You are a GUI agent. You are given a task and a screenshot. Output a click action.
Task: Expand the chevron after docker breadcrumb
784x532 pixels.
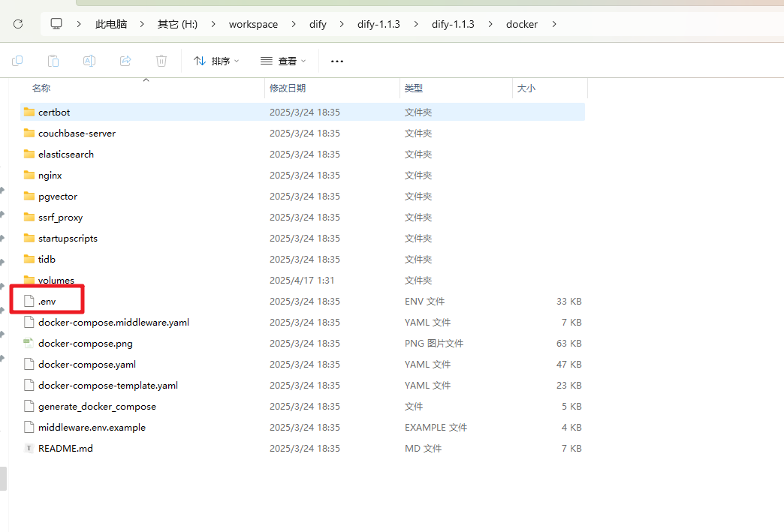[554, 24]
